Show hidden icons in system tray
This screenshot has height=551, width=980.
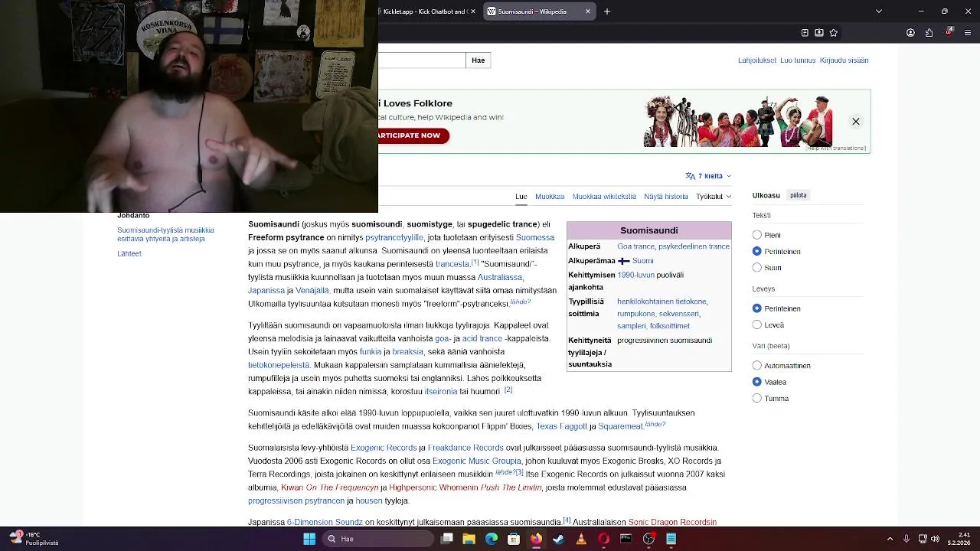[891, 539]
